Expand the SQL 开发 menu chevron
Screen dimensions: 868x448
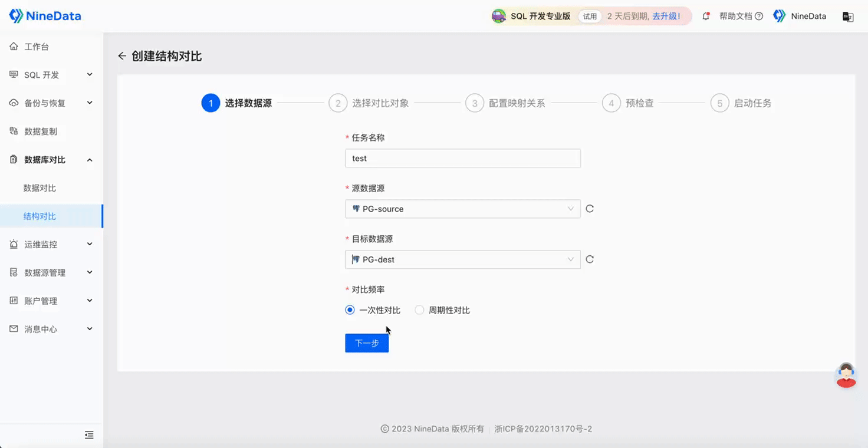(x=90, y=74)
